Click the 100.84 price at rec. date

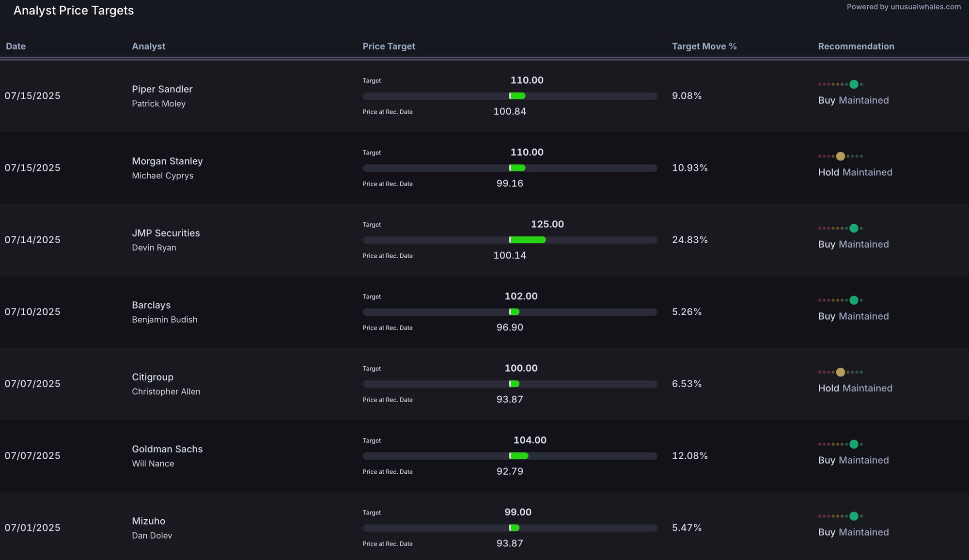pyautogui.click(x=510, y=111)
